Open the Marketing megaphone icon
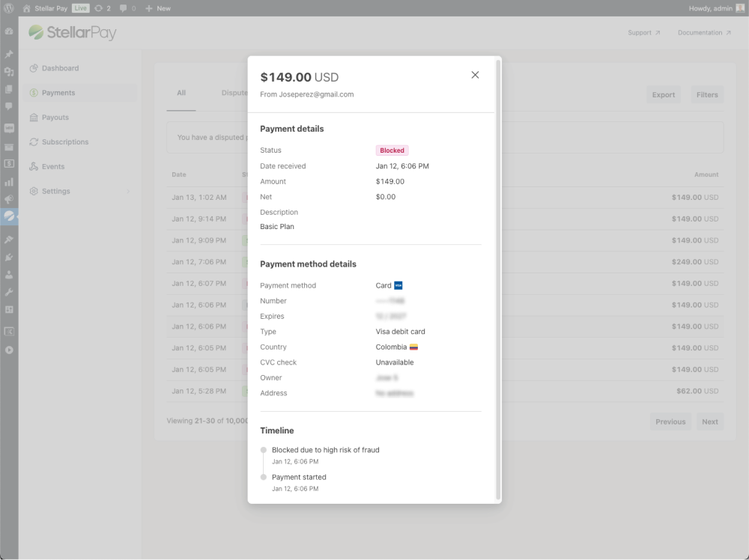The image size is (749, 560). coord(9,199)
